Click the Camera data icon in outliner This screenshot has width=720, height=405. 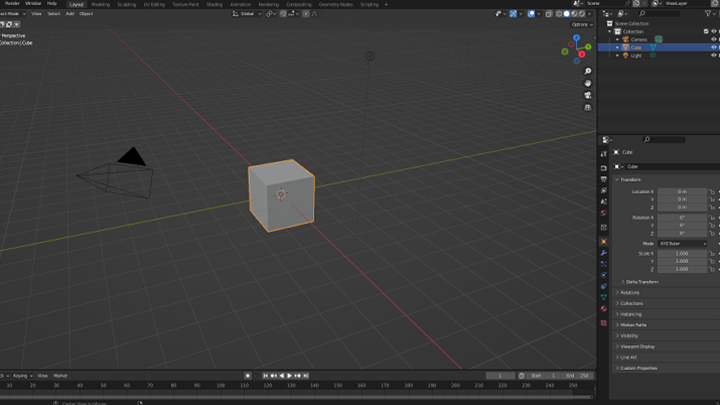[x=658, y=39]
